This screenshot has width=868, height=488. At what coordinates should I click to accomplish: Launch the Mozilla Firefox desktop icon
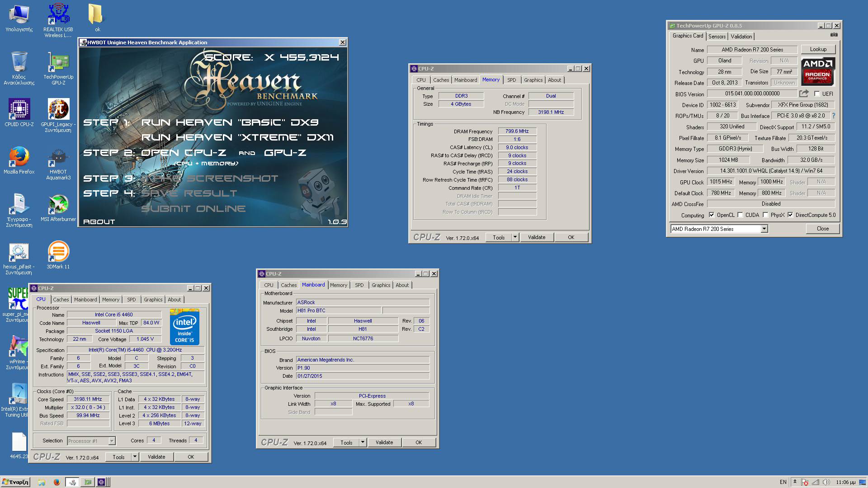point(19,160)
